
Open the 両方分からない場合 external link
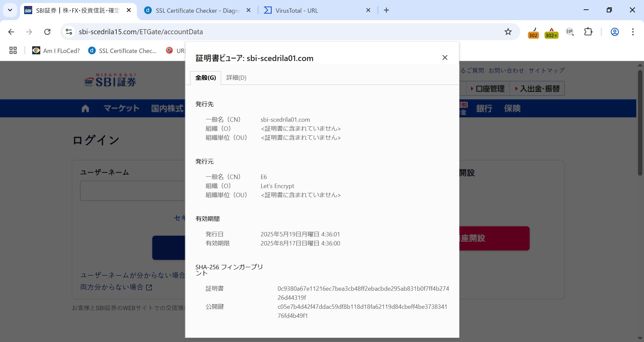point(116,287)
